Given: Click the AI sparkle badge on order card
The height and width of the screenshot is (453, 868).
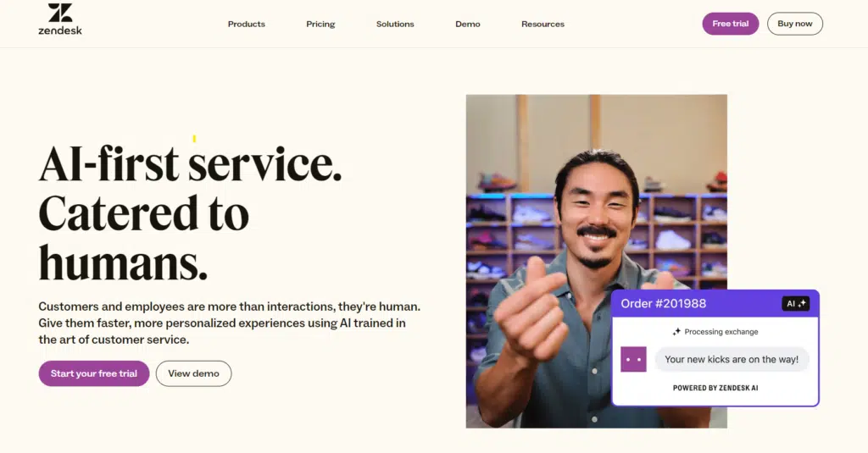Looking at the screenshot, I should coord(795,304).
